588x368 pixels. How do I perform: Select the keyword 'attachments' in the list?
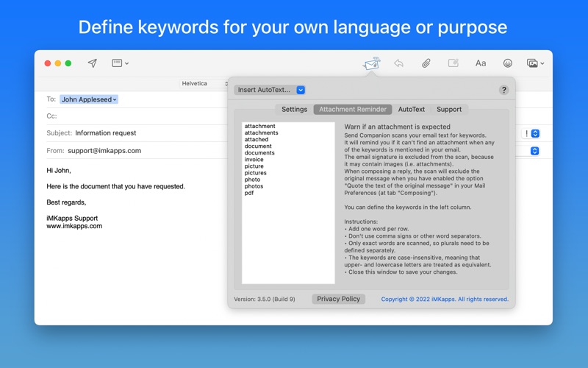(x=262, y=133)
